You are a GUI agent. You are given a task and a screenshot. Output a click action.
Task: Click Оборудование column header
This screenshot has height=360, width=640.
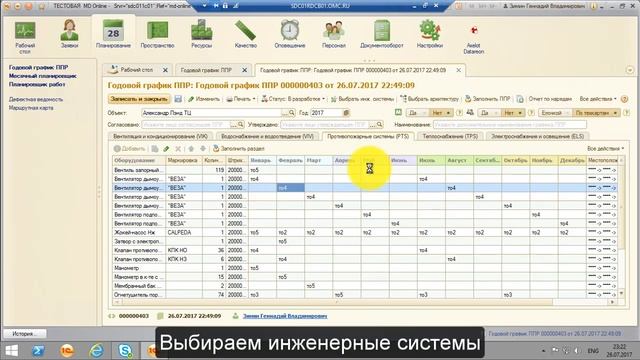click(x=139, y=160)
